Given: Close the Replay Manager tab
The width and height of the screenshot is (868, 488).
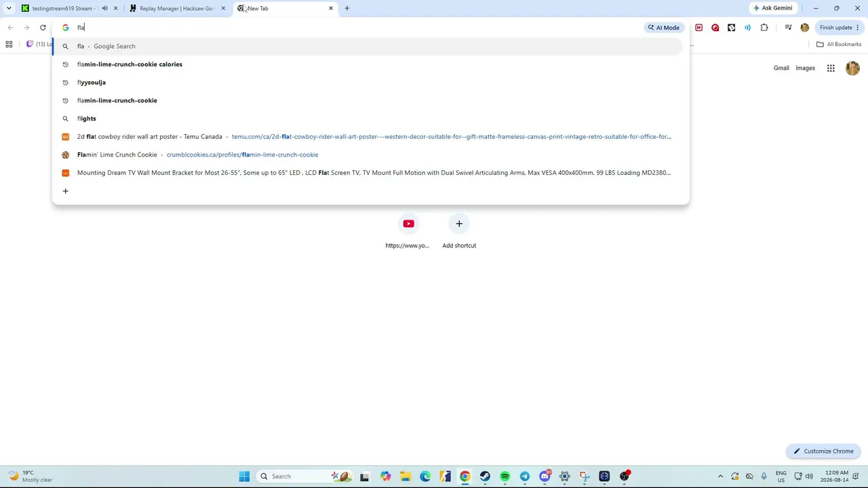Looking at the screenshot, I should coord(223,8).
